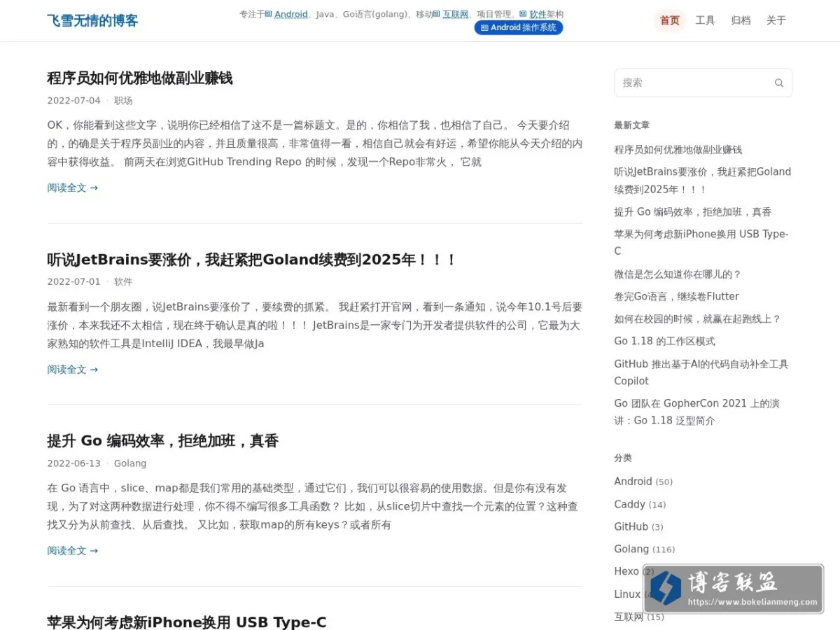
Task: Open post heading 苹果为何考虑新iPhone换用 USB Type-C
Action: pyautogui.click(x=187, y=622)
